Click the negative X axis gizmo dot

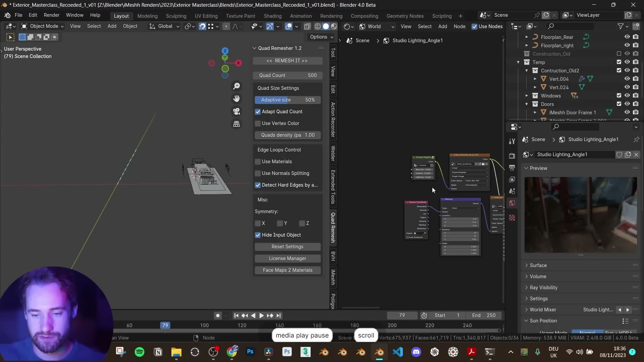[x=212, y=63]
